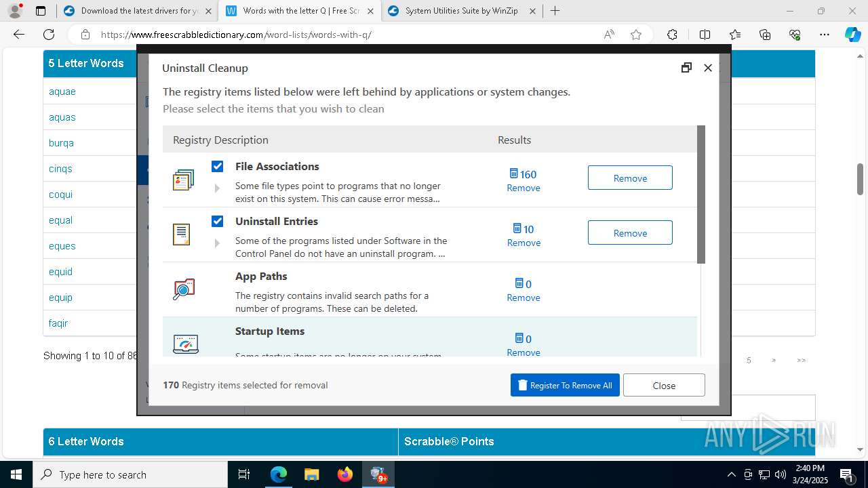Image resolution: width=868 pixels, height=488 pixels.
Task: Open a new browser tab
Action: coord(555,11)
